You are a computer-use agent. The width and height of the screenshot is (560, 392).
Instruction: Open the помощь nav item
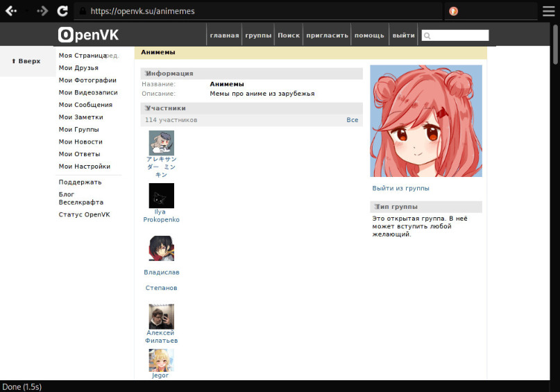click(x=369, y=35)
